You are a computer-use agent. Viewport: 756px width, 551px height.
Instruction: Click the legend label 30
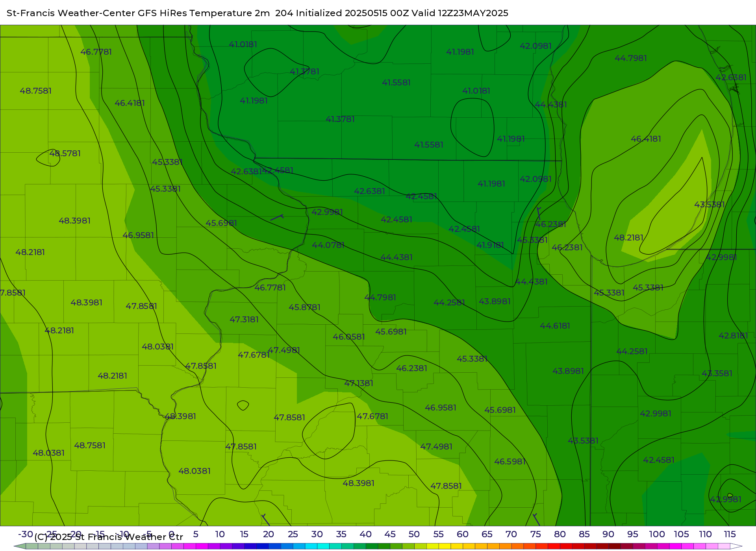tap(317, 534)
